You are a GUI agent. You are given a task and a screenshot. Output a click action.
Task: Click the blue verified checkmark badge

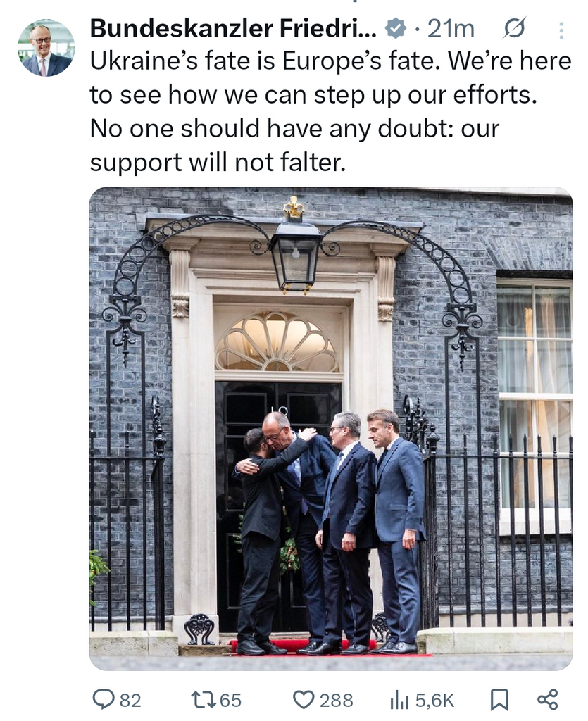[x=395, y=29]
